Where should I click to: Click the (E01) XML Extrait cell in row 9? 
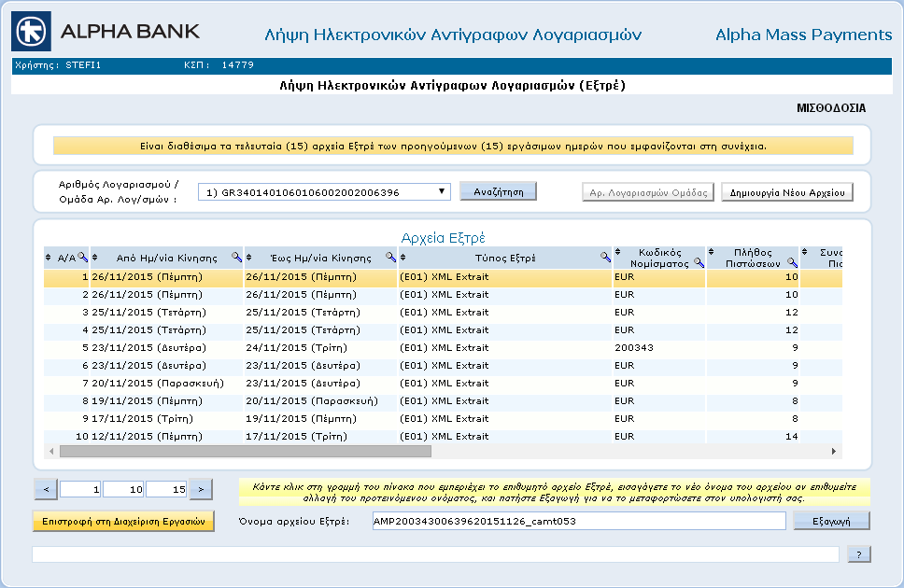click(x=504, y=419)
